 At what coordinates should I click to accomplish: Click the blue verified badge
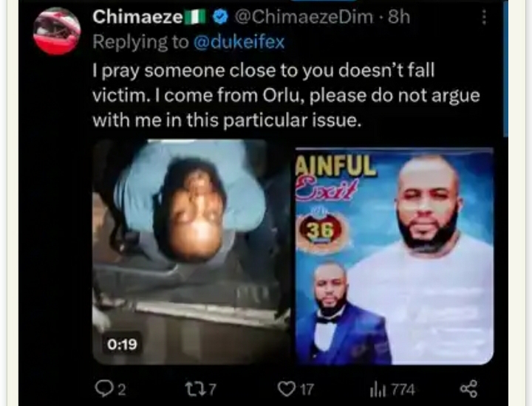[220, 17]
